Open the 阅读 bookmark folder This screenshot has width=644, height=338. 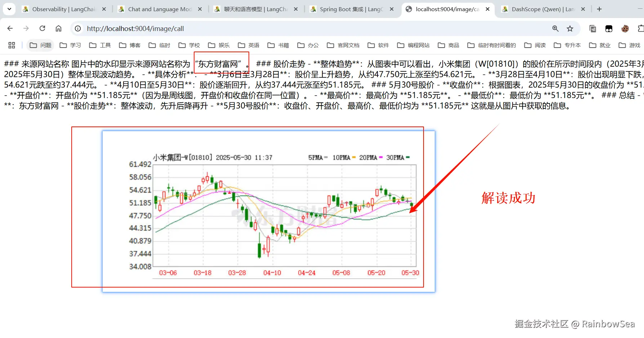pos(535,45)
